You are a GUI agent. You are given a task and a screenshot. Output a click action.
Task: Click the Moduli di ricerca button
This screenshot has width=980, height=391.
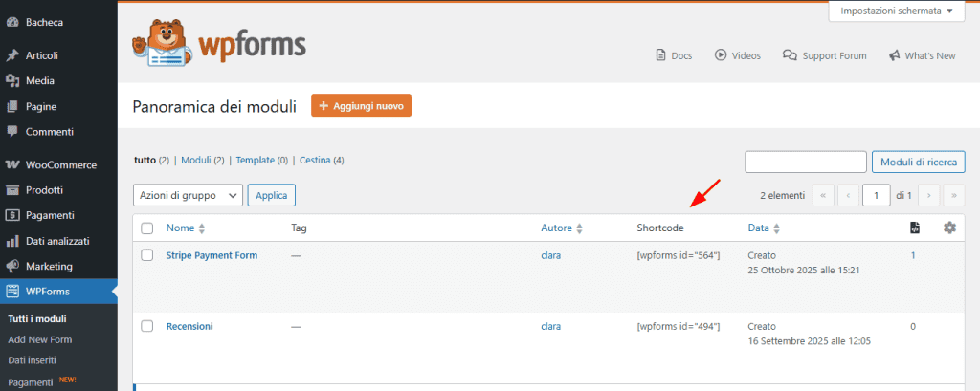[918, 162]
